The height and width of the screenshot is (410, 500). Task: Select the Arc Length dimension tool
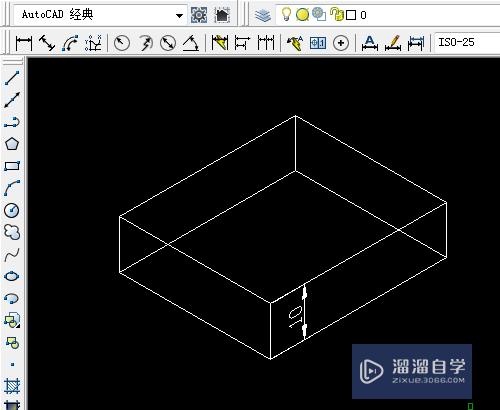[x=70, y=43]
